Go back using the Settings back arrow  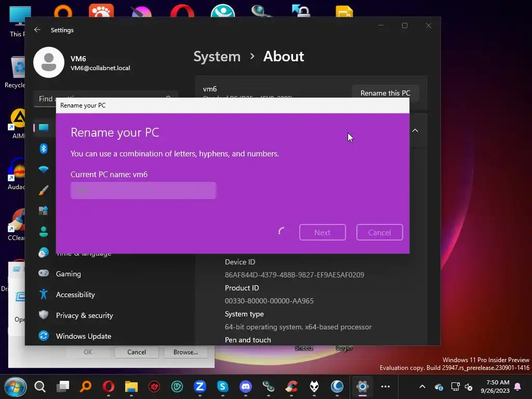coord(37,30)
